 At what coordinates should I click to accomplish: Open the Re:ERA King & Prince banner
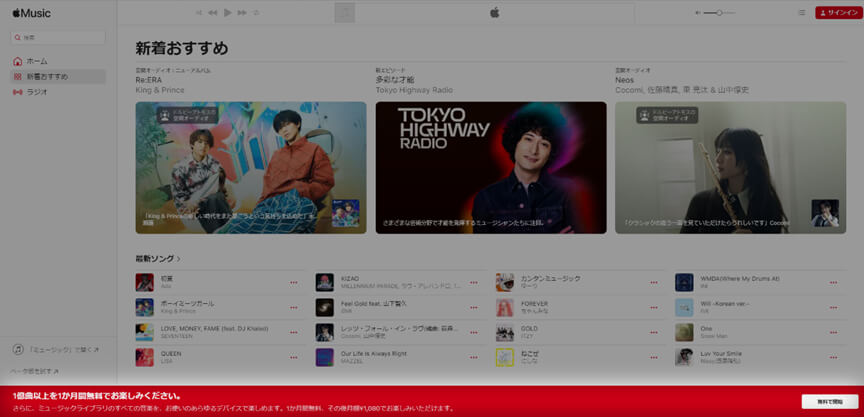point(251,167)
